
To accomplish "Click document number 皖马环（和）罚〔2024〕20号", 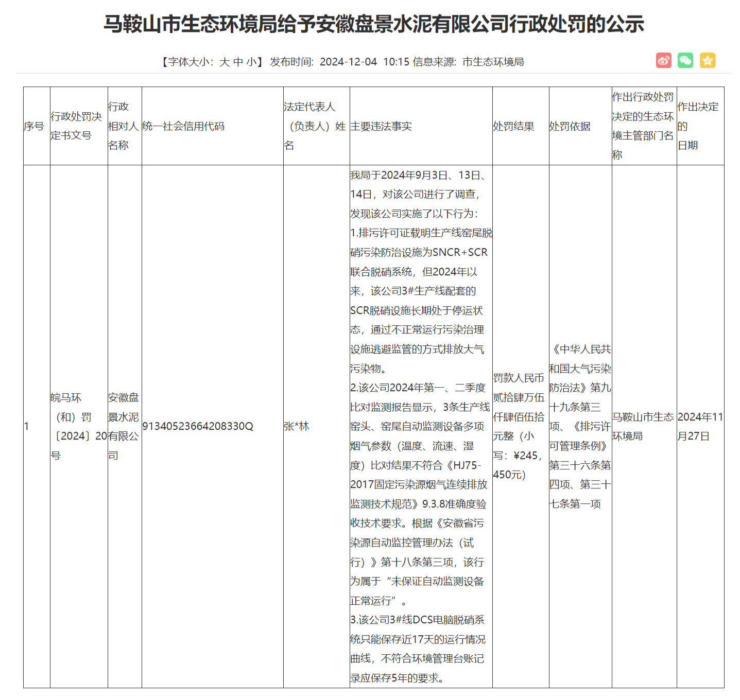I will (79, 426).
